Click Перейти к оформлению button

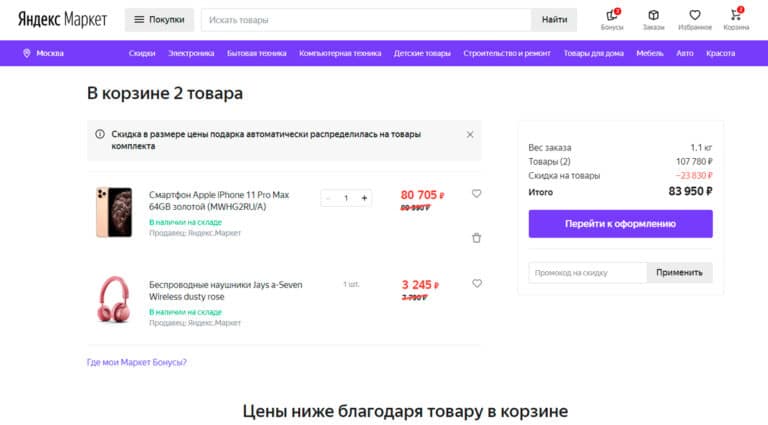621,224
